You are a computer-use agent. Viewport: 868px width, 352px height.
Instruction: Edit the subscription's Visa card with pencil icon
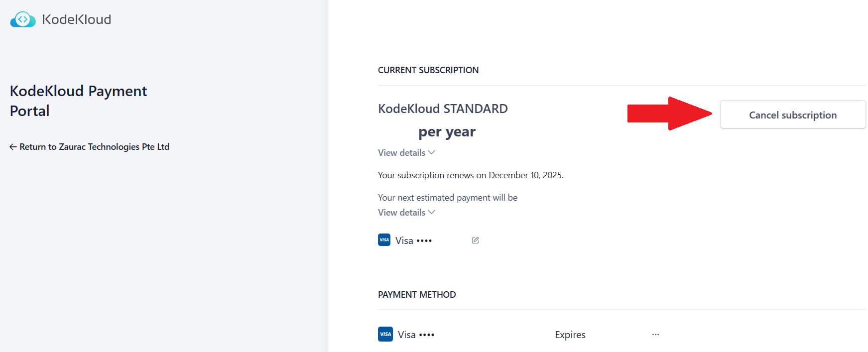[475, 240]
